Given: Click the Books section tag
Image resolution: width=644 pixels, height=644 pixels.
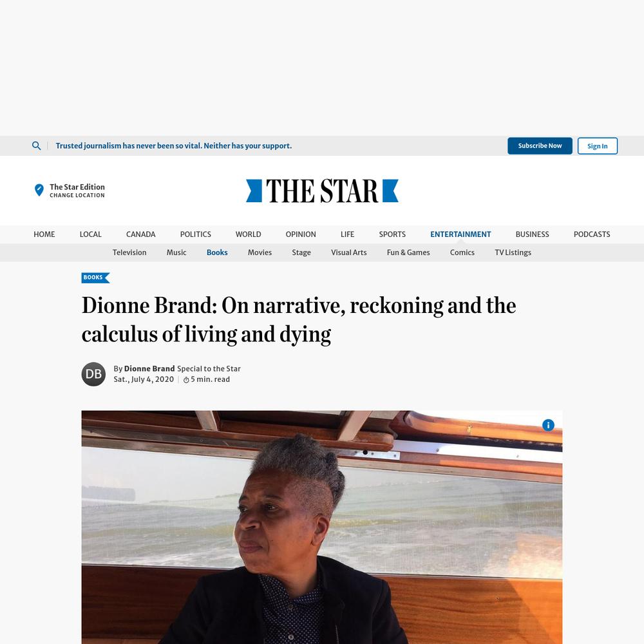Looking at the screenshot, I should 95,278.
